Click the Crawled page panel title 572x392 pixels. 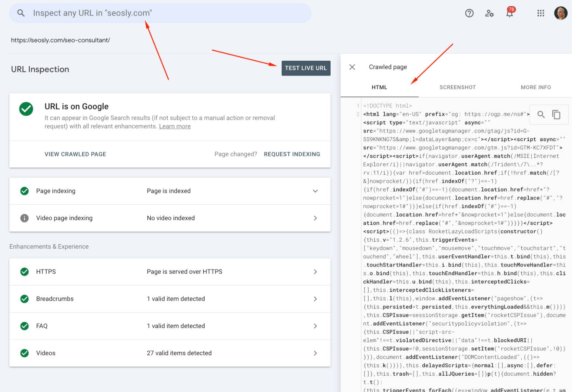pos(388,67)
